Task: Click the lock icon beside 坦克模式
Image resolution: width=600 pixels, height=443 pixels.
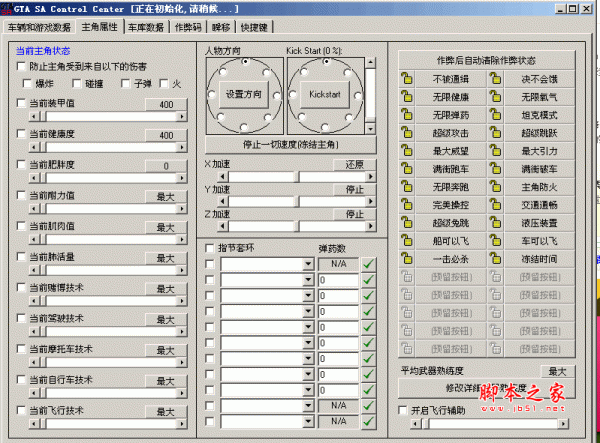Action: pyautogui.click(x=496, y=115)
